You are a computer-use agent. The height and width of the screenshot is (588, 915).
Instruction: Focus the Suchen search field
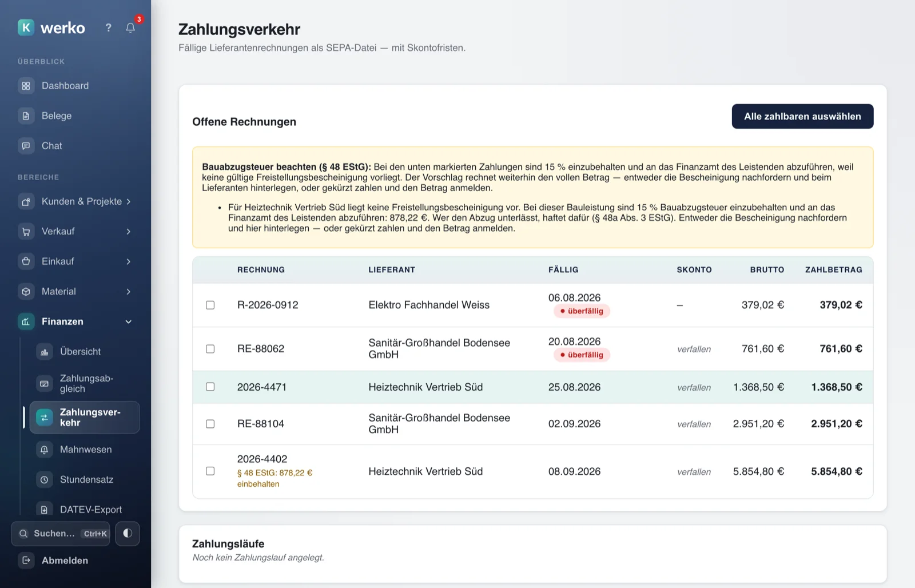click(x=61, y=533)
